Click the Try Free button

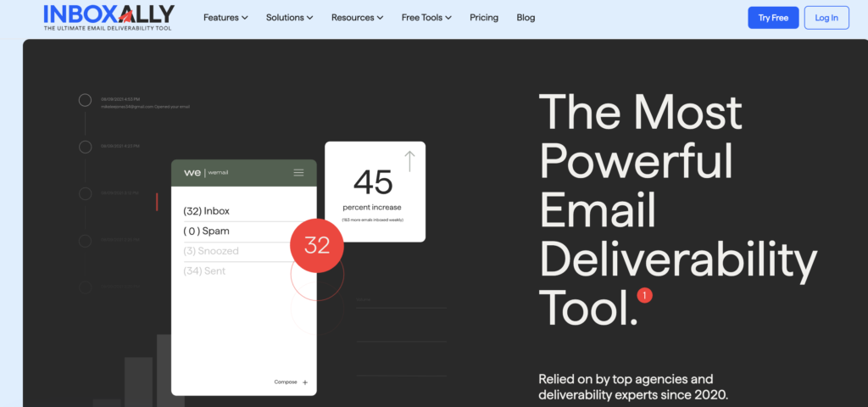[773, 18]
